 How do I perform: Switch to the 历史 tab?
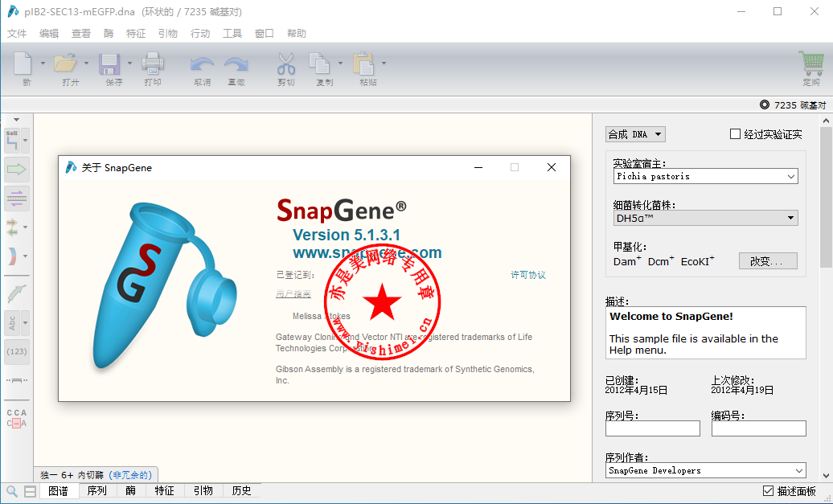[242, 490]
